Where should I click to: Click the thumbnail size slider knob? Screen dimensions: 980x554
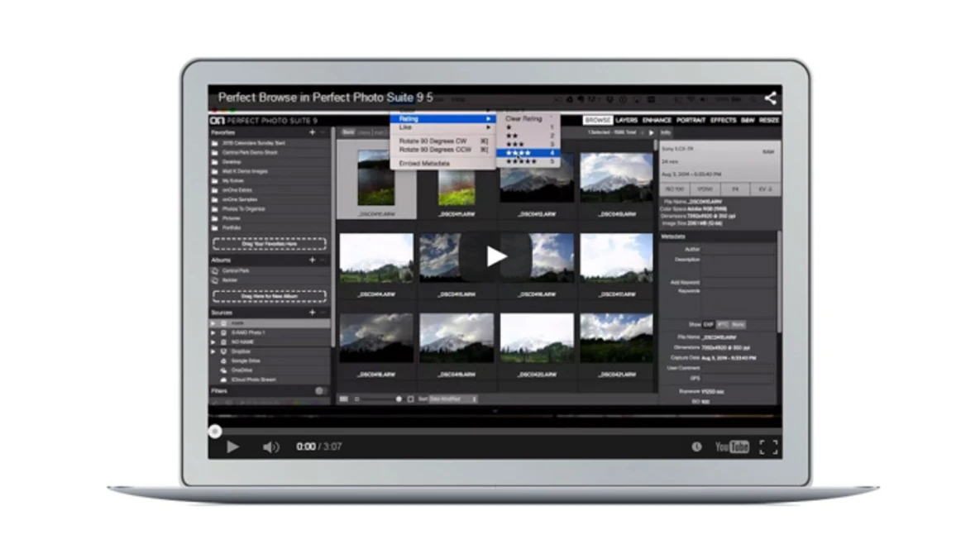pos(399,399)
